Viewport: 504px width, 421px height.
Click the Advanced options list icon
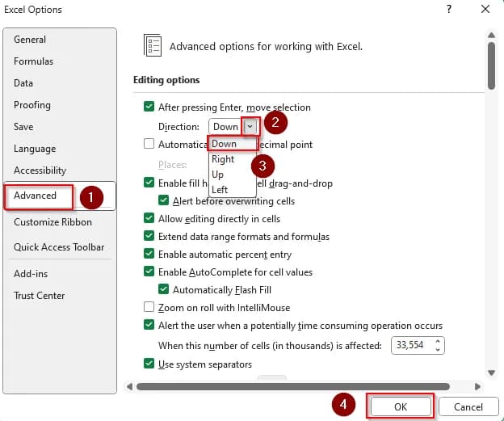tap(153, 45)
